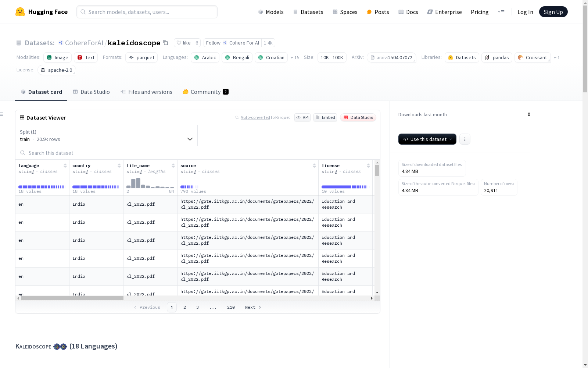
Task: Expand the +1 more libraries tag
Action: click(x=557, y=57)
